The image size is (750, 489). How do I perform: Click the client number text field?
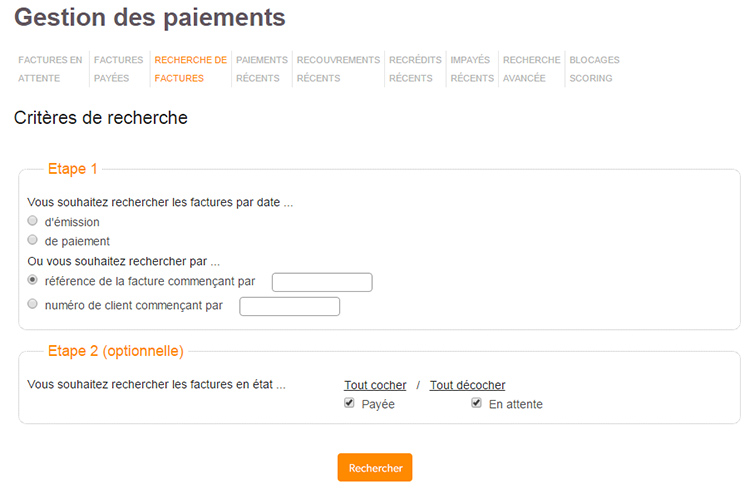pyautogui.click(x=289, y=306)
